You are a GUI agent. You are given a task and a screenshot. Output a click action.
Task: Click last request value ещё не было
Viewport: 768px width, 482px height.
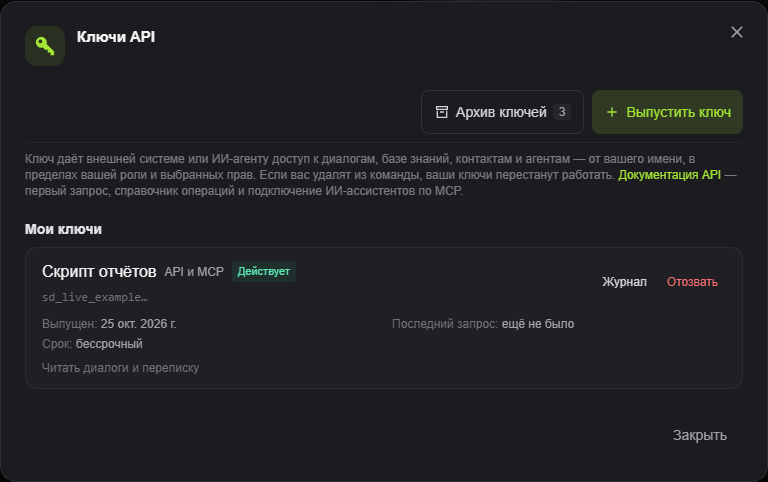click(538, 324)
